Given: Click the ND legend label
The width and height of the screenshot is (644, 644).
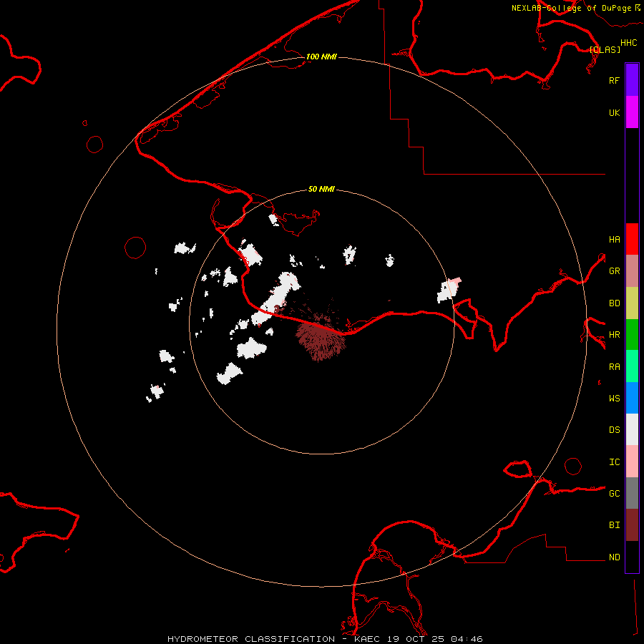Looking at the screenshot, I should coord(614,557).
